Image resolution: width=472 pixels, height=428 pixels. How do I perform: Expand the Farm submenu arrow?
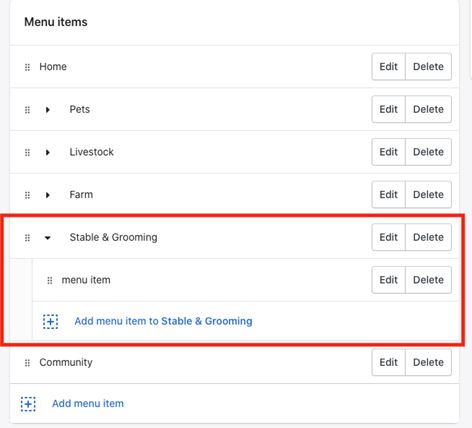pyautogui.click(x=48, y=195)
